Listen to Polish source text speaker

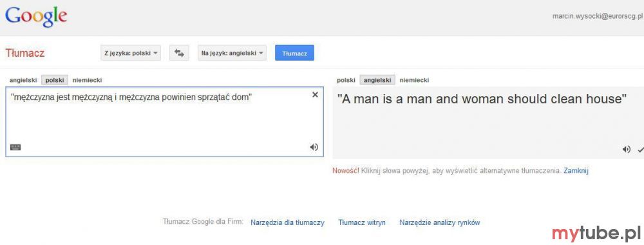tap(314, 147)
